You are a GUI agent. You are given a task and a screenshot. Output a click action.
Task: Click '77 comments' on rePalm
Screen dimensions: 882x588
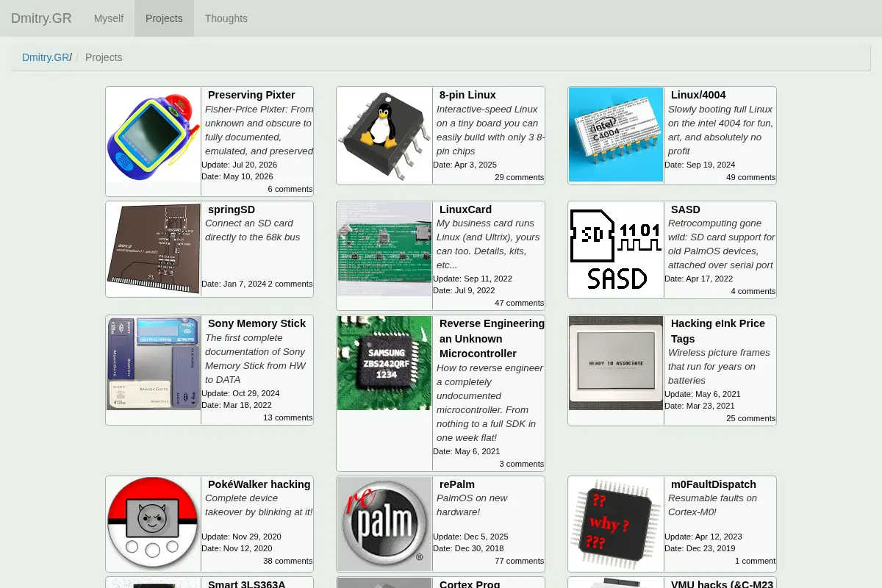[x=520, y=561]
